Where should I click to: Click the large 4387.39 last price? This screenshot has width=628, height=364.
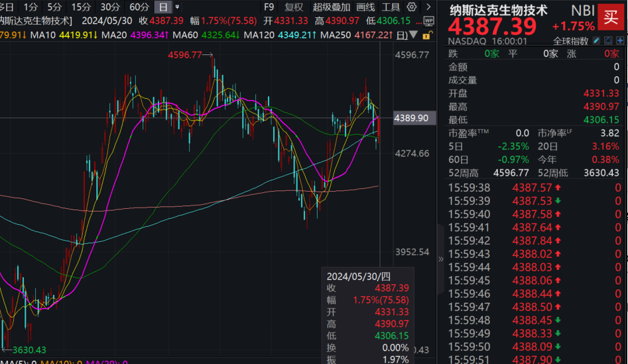click(492, 27)
